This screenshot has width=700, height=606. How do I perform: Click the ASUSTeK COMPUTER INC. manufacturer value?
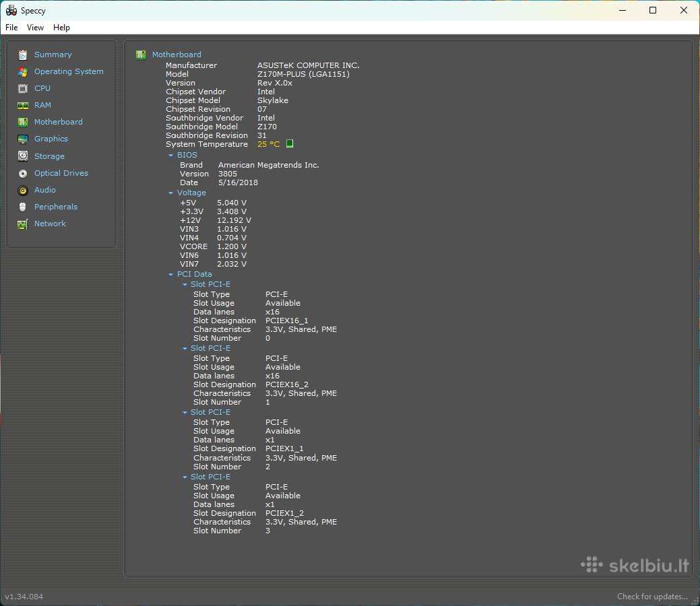coord(308,65)
